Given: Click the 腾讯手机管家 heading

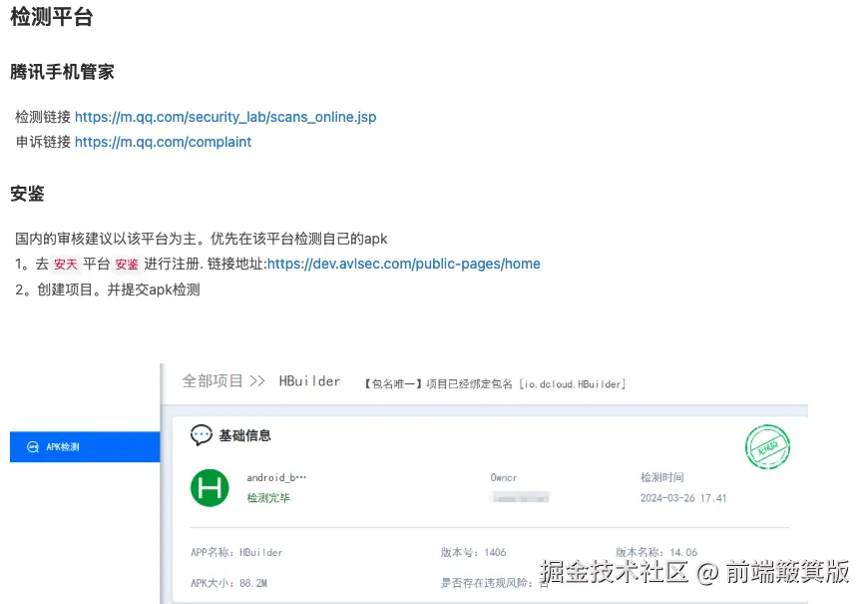Looking at the screenshot, I should [62, 72].
